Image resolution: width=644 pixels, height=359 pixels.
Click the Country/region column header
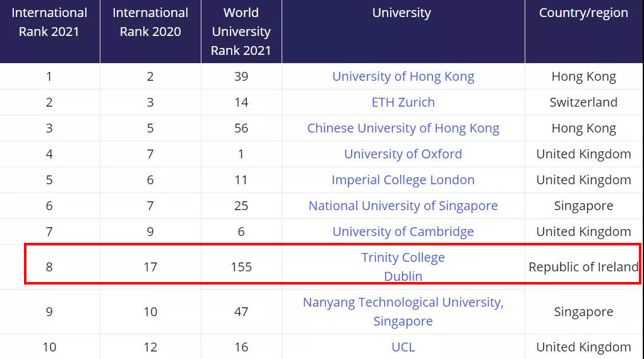coord(583,13)
